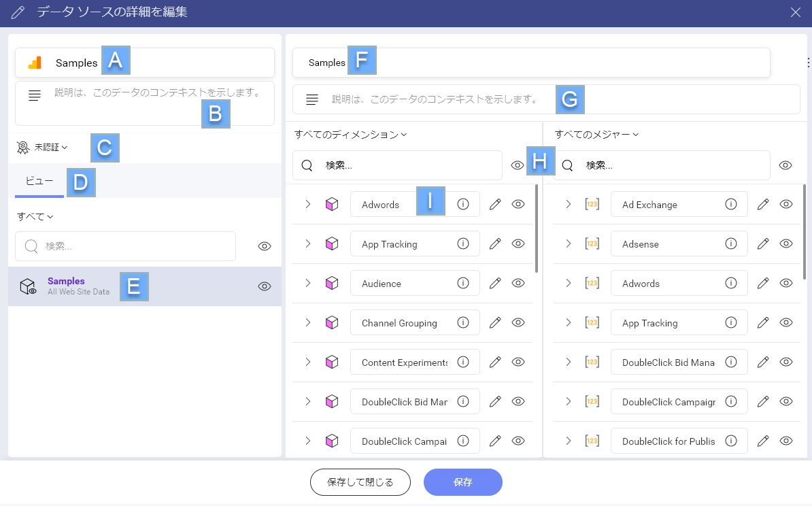
Task: Toggle visibility of all measures beside search
Action: tap(785, 165)
